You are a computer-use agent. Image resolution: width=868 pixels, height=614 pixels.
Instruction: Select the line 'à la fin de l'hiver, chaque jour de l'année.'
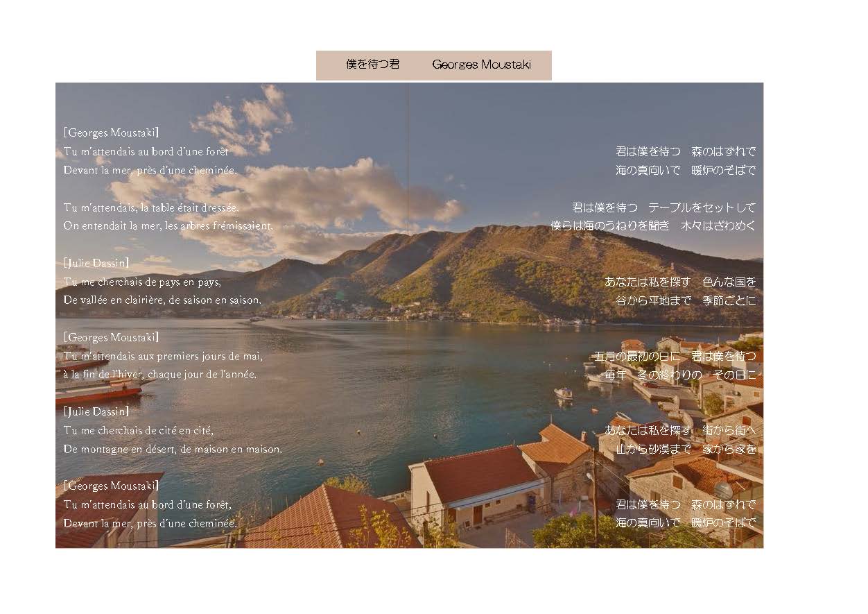point(160,375)
